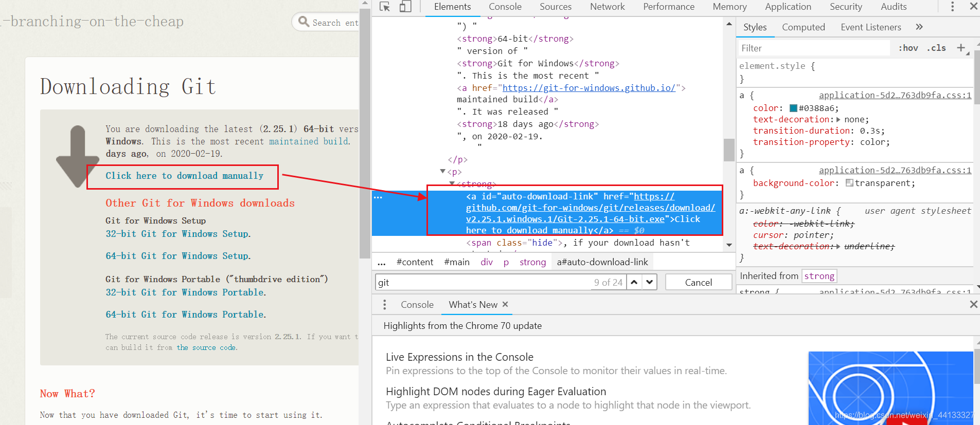Screen dimensions: 980x425
Task: Toggle the device toolbar icon
Action: click(405, 7)
